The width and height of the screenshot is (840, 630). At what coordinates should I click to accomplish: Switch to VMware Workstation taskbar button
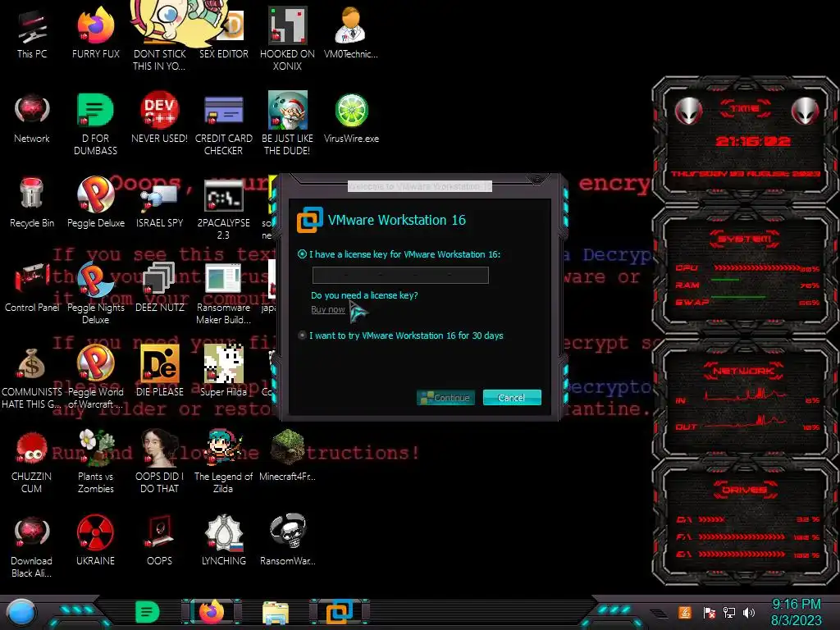point(339,612)
